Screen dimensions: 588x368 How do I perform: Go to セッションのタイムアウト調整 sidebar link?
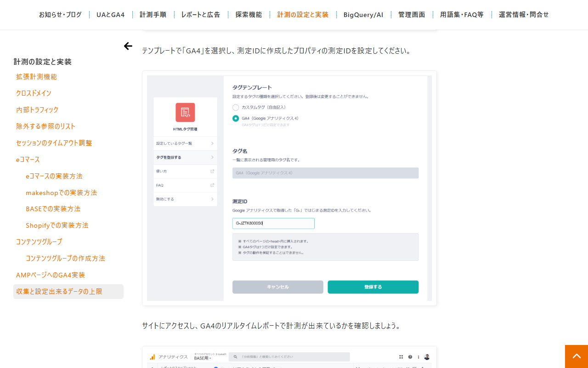click(x=54, y=143)
